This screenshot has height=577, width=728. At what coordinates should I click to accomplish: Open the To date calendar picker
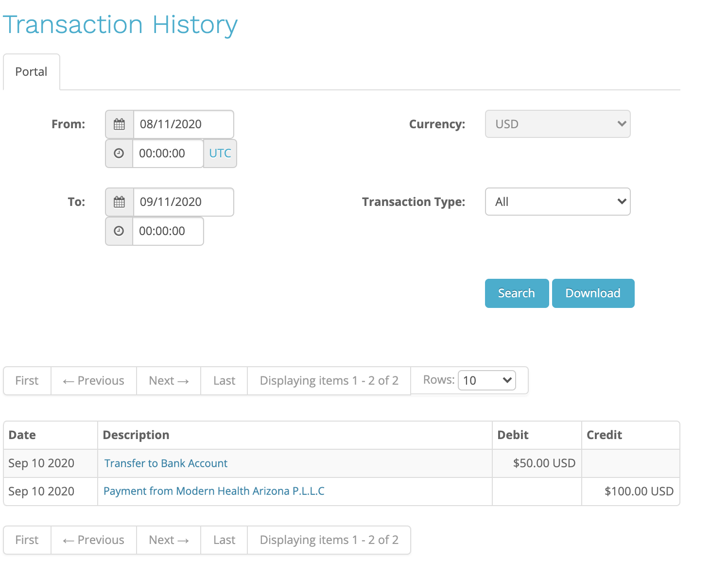[x=119, y=202]
